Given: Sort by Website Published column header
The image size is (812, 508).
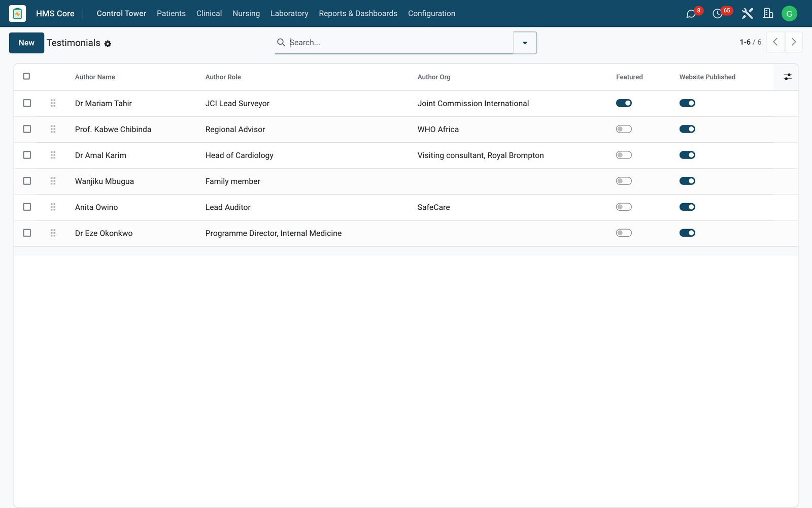Looking at the screenshot, I should pos(707,77).
